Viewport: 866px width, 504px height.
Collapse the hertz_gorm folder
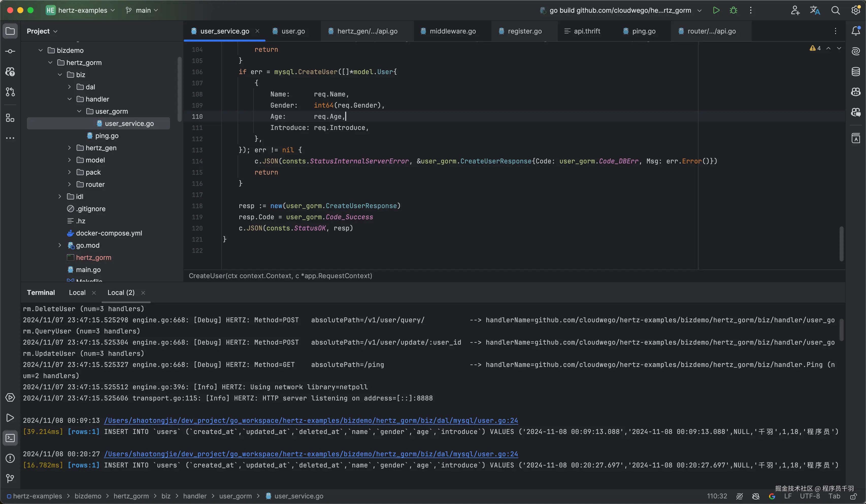click(x=50, y=62)
